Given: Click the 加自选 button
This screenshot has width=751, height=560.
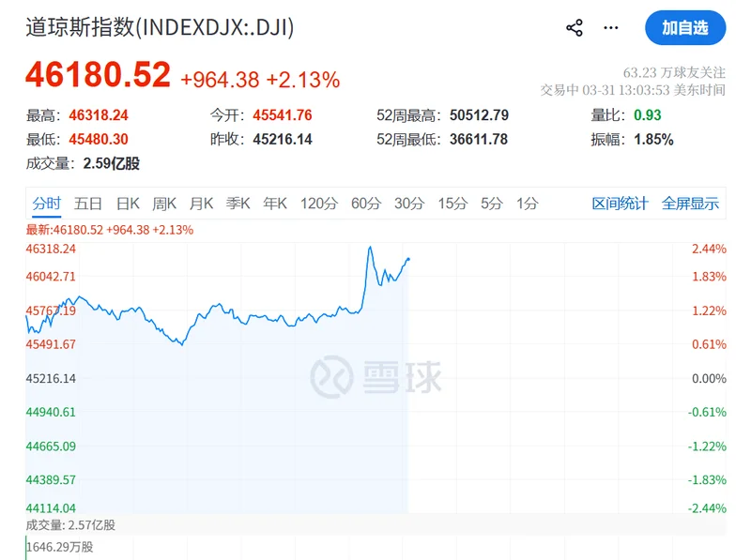Looking at the screenshot, I should point(685,28).
